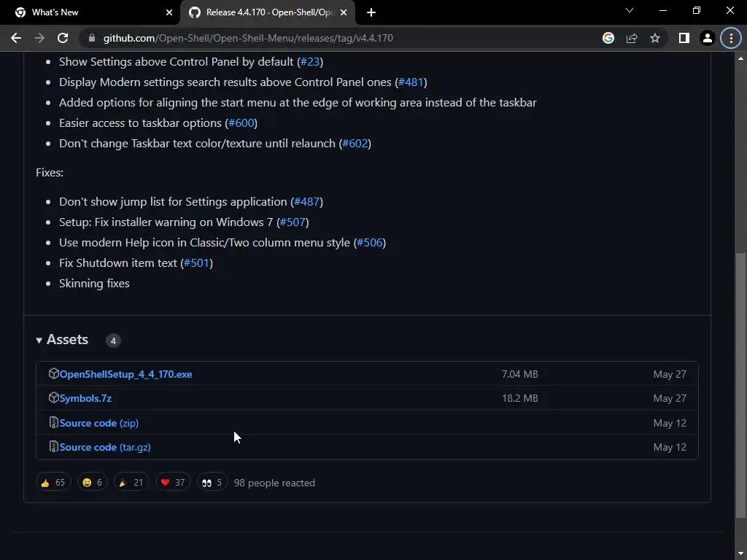This screenshot has height=560, width=747.
Task: Share this page using share icon
Action: 632,38
